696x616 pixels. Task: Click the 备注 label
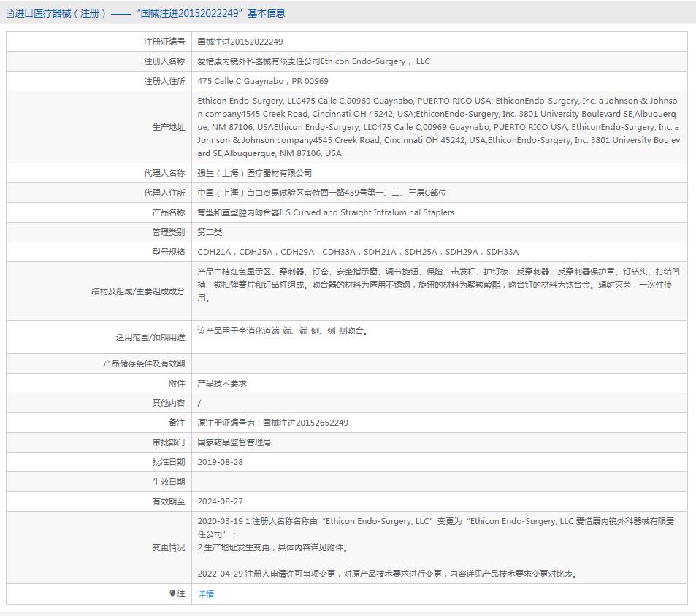coord(177,423)
